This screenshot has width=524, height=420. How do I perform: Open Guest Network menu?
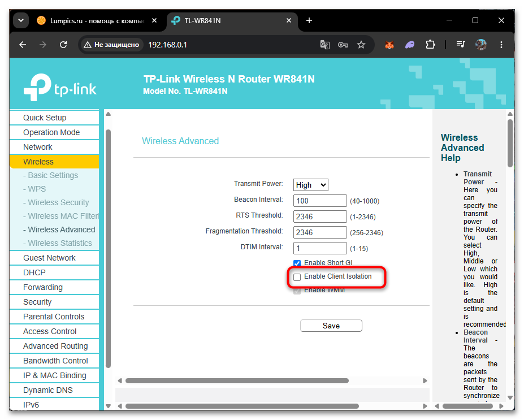tap(54, 258)
